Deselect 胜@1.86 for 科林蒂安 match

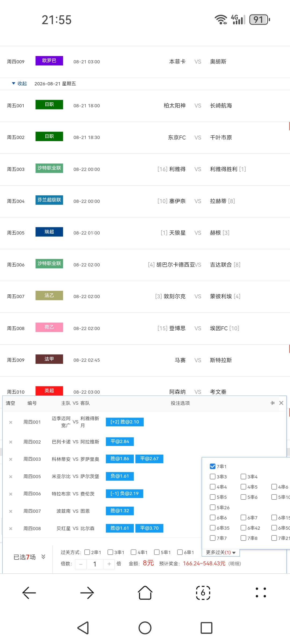120,459
